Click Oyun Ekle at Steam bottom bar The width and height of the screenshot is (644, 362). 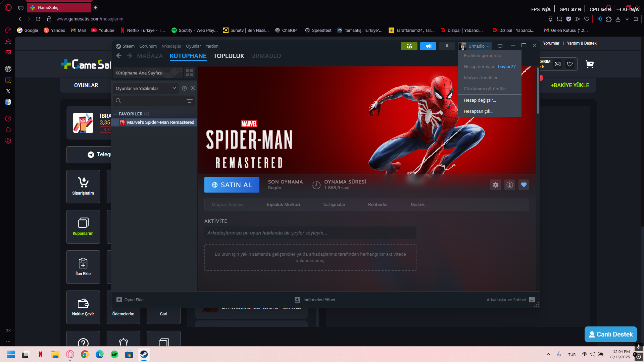[130, 300]
